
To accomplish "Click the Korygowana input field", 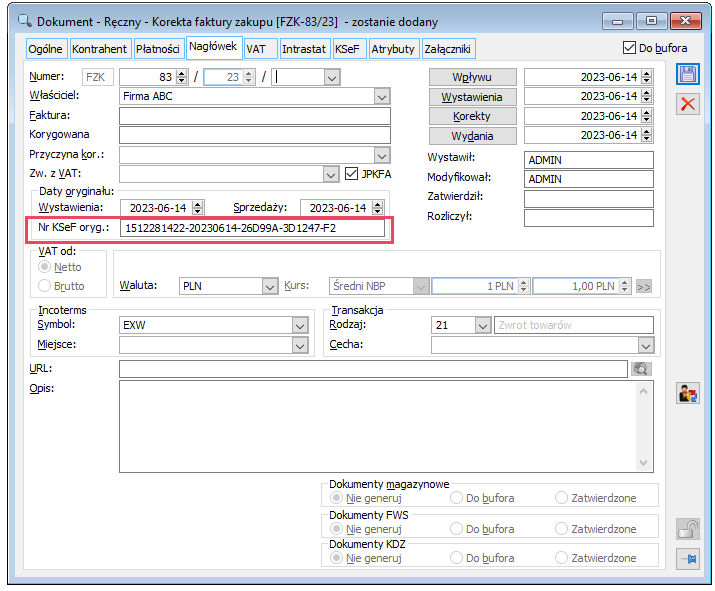I will coord(255,135).
